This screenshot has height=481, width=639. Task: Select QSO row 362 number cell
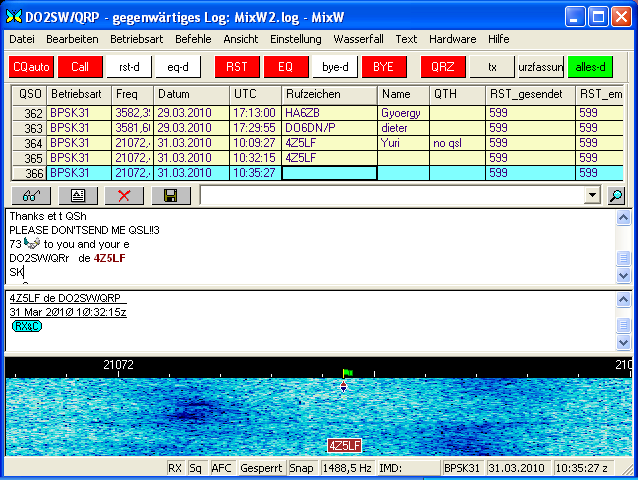click(x=29, y=113)
